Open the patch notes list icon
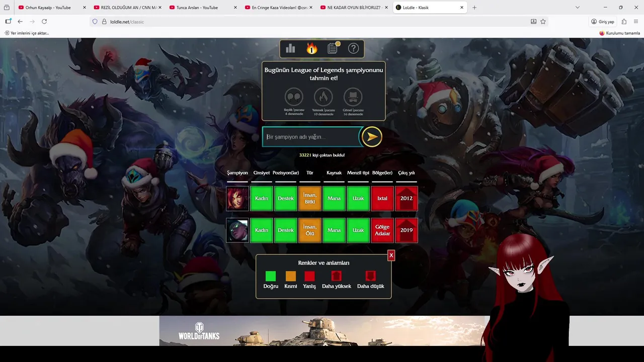Viewport: 644px width, 362px height. coord(333,48)
